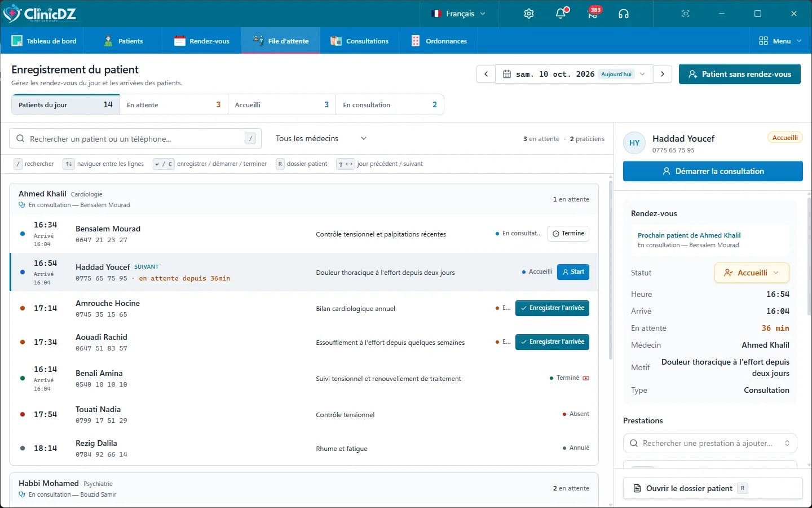Click Start for Haddad Youcef
Image resolution: width=812 pixels, height=508 pixels.
(x=573, y=272)
